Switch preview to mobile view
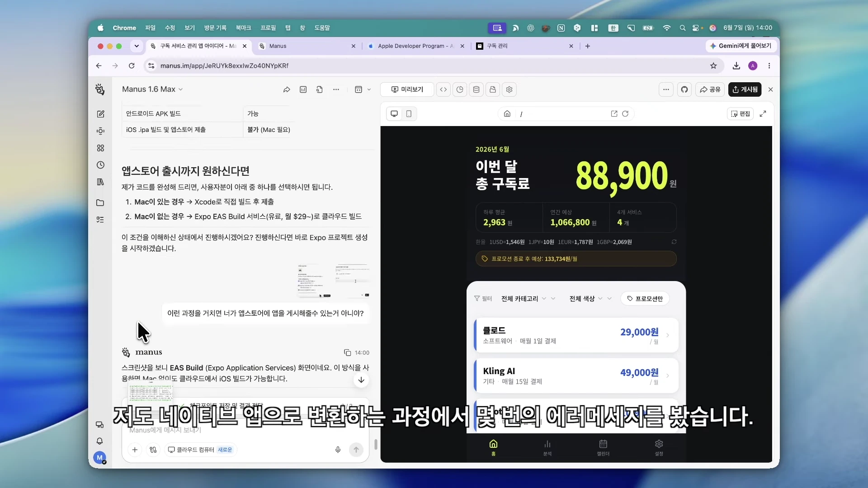The image size is (868, 488). click(x=409, y=114)
